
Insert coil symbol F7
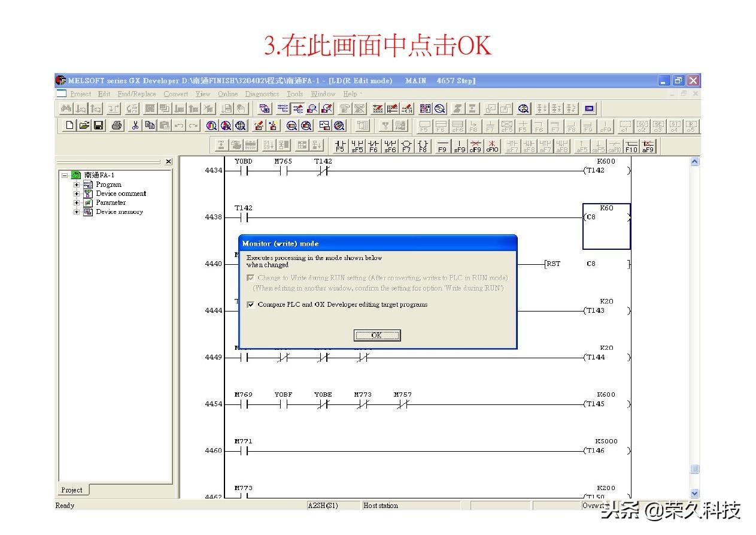point(406,146)
